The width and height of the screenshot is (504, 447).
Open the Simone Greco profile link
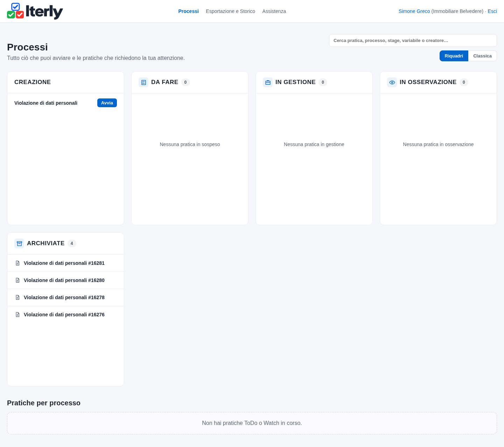(x=414, y=11)
